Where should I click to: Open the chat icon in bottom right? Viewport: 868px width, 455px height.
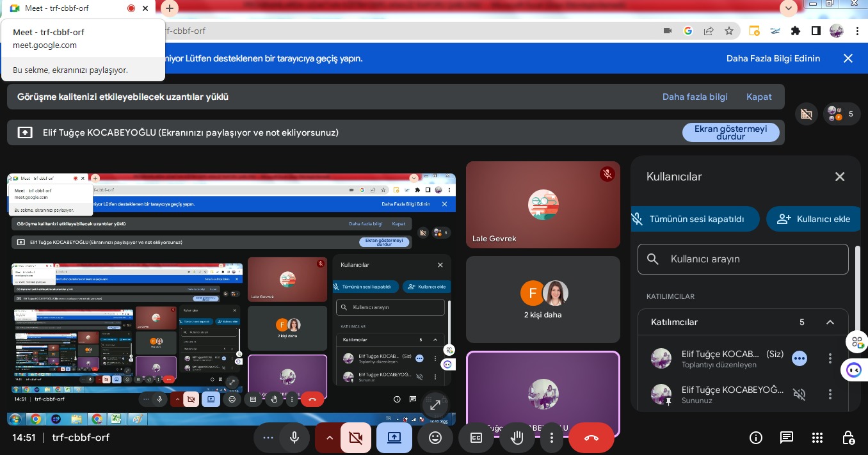click(x=787, y=438)
